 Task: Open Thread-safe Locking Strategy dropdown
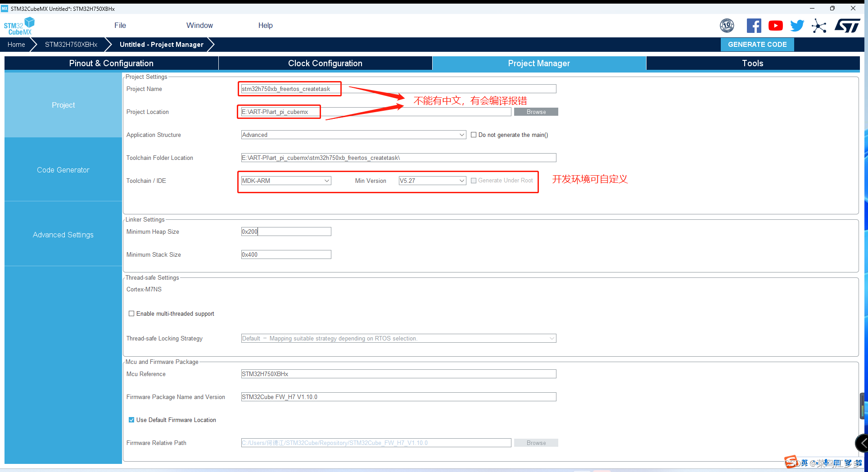(x=398, y=338)
